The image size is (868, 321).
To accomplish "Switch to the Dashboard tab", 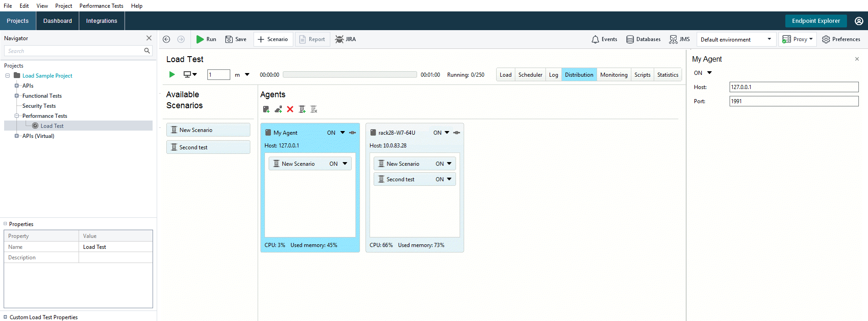I will 58,21.
